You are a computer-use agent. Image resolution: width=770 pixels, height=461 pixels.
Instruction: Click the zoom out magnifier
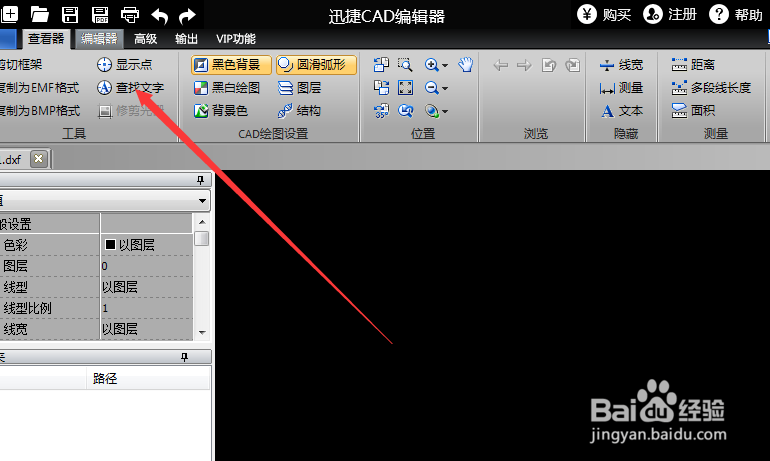[432, 87]
